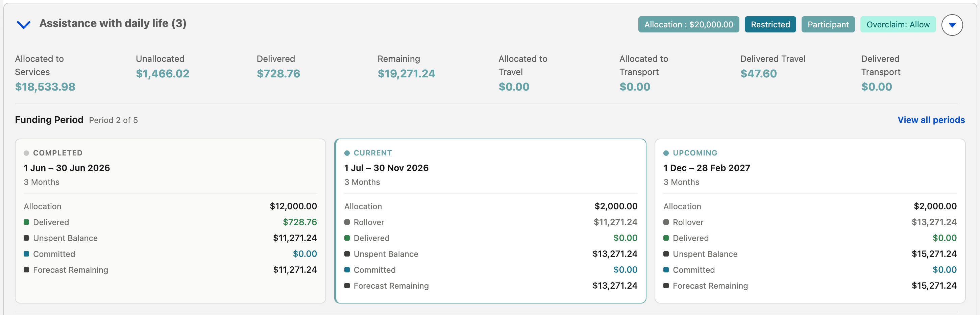
Task: Click Forecast Remaining marker in Current card
Action: pos(347,286)
